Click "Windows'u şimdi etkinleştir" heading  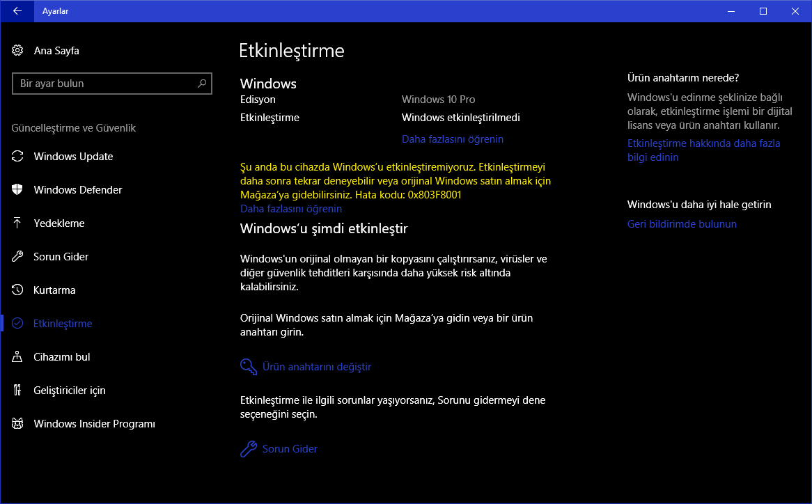pyautogui.click(x=325, y=228)
